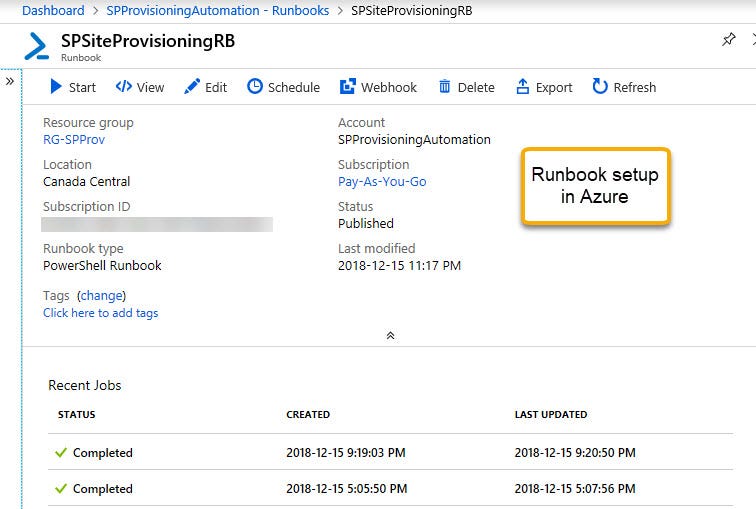Click the SPSiteProvisioningRB title
Image resolution: width=756 pixels, height=509 pixels.
click(x=148, y=41)
